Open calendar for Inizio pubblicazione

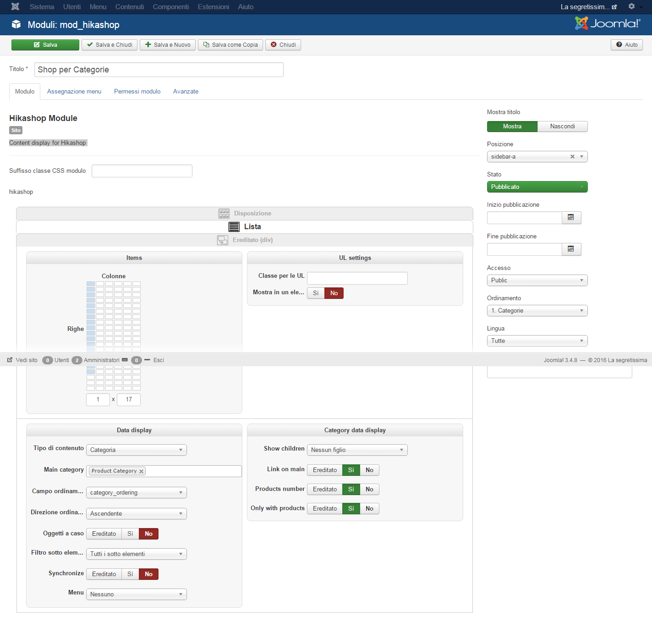coord(571,218)
